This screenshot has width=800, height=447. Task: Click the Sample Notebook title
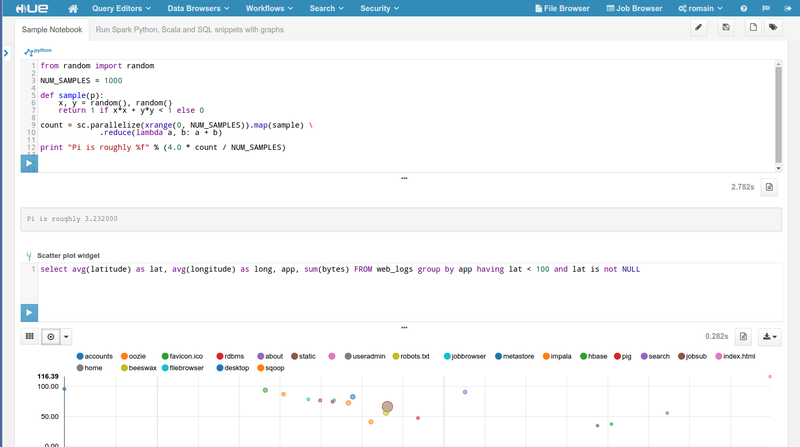point(52,29)
